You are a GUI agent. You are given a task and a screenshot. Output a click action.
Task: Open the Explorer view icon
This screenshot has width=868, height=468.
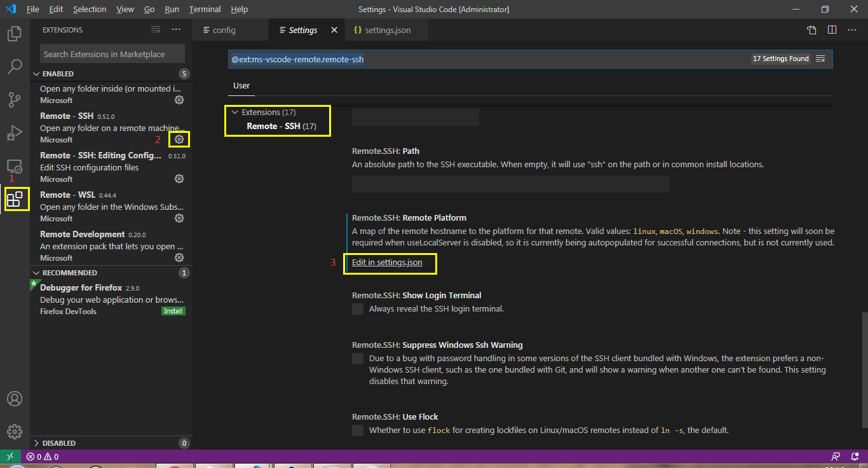coord(14,33)
